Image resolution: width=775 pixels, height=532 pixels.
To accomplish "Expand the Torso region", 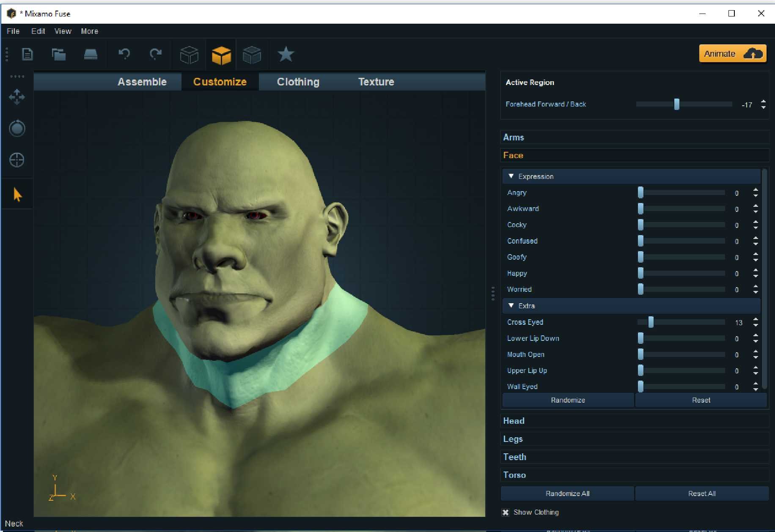I will tap(634, 475).
